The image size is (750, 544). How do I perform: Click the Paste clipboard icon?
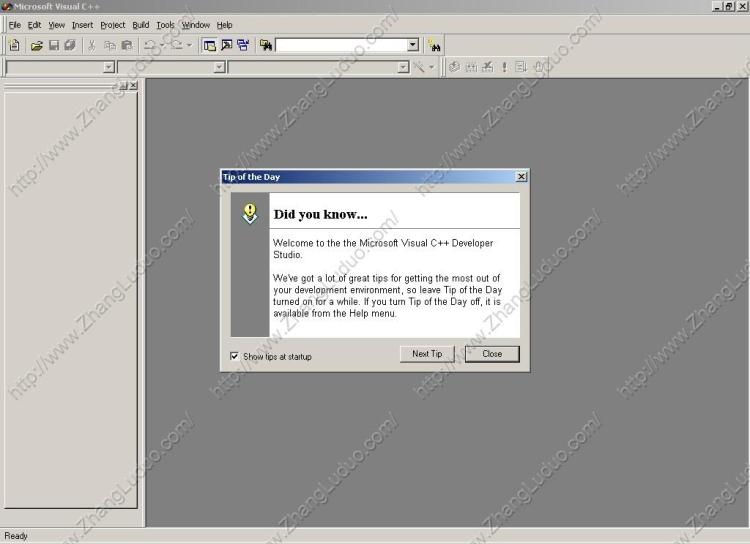(x=127, y=45)
